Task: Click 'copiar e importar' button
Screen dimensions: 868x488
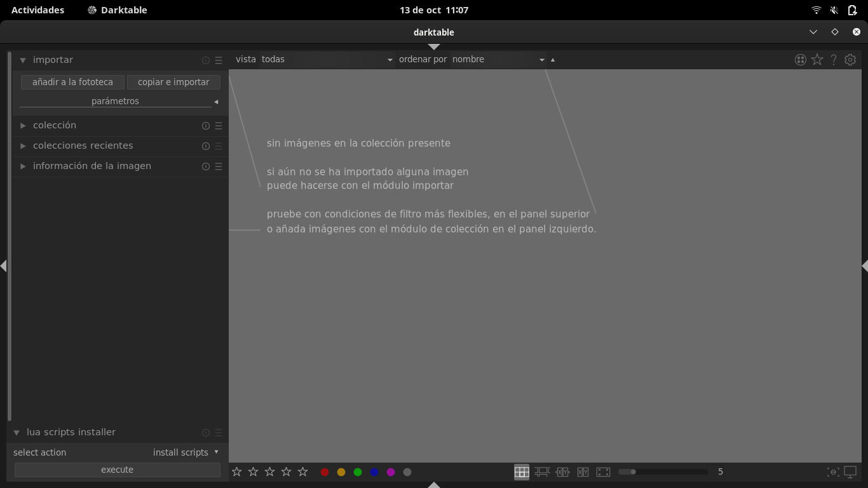Action: pyautogui.click(x=173, y=82)
